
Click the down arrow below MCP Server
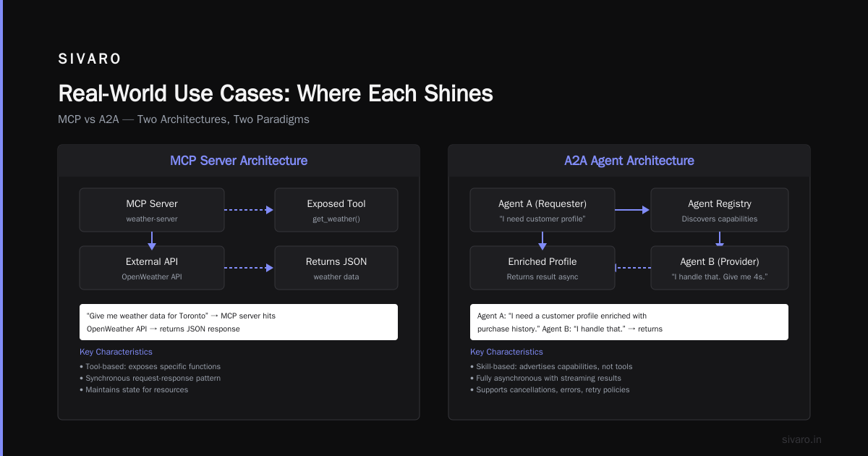[152, 240]
